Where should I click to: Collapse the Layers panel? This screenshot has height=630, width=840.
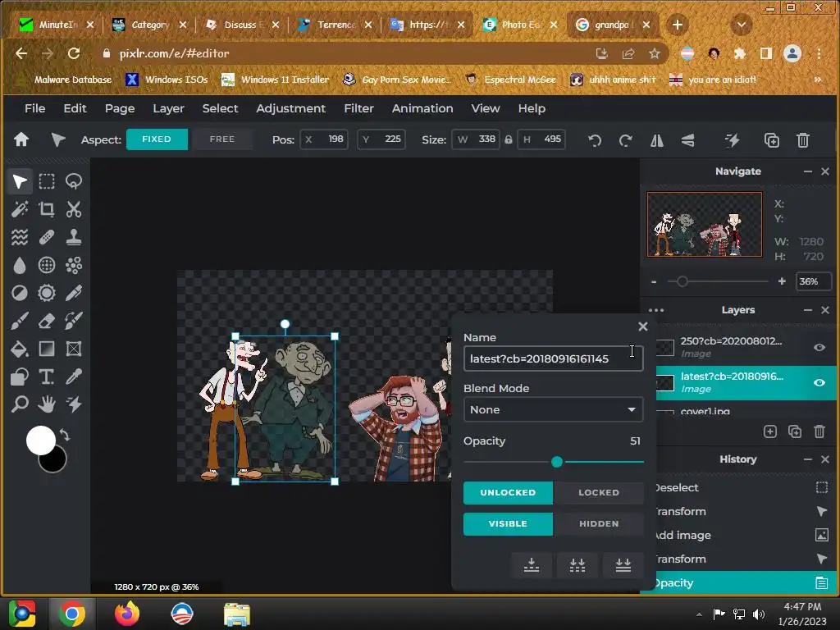tap(807, 310)
